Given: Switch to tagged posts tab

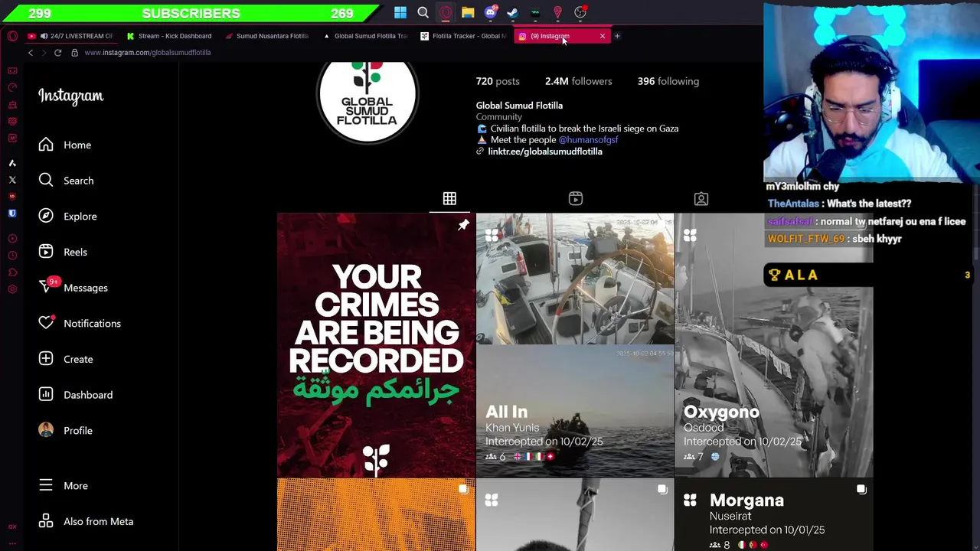Looking at the screenshot, I should click(701, 199).
